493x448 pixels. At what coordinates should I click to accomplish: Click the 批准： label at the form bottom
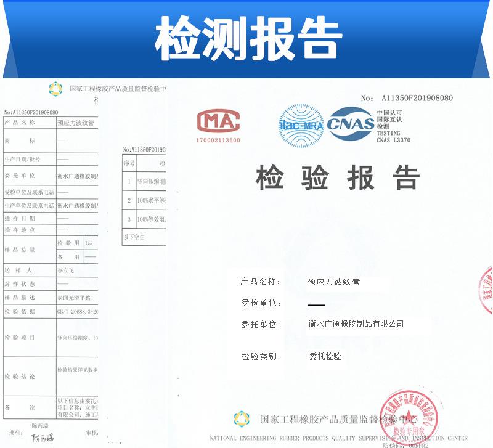pos(16,433)
